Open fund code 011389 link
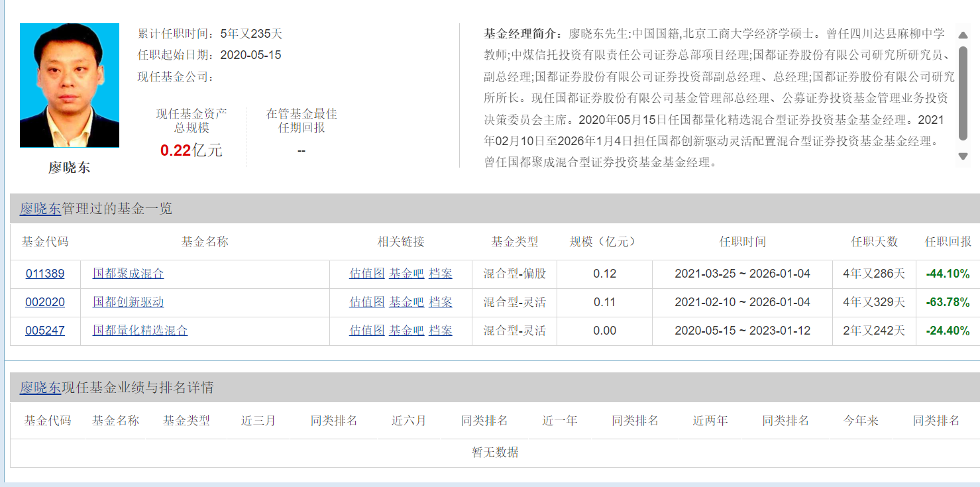 (x=45, y=274)
